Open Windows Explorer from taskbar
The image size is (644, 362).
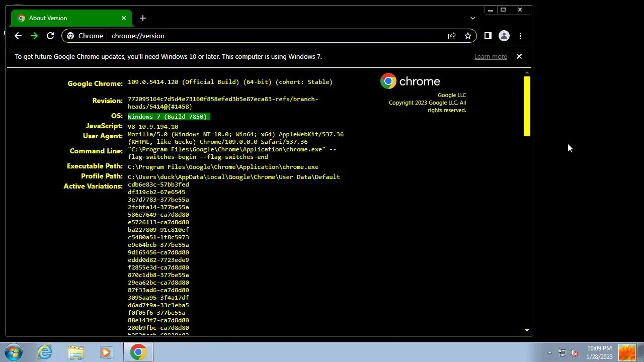tap(76, 352)
